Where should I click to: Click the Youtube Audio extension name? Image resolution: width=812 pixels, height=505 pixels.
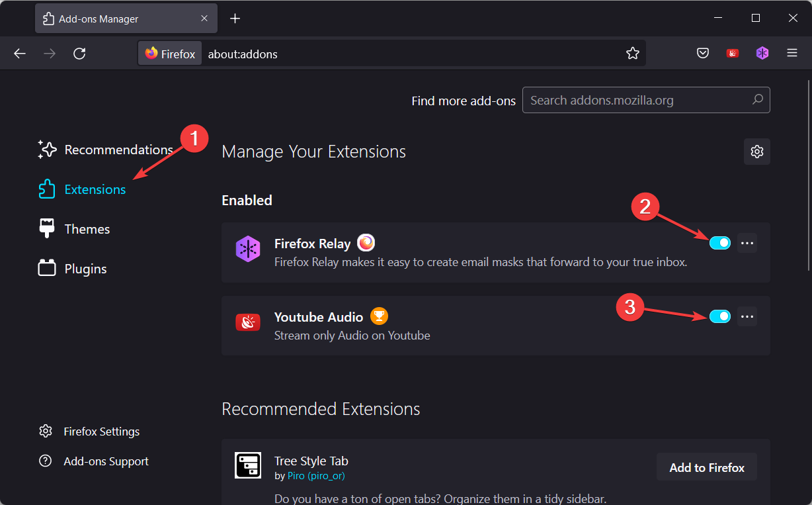(x=319, y=317)
